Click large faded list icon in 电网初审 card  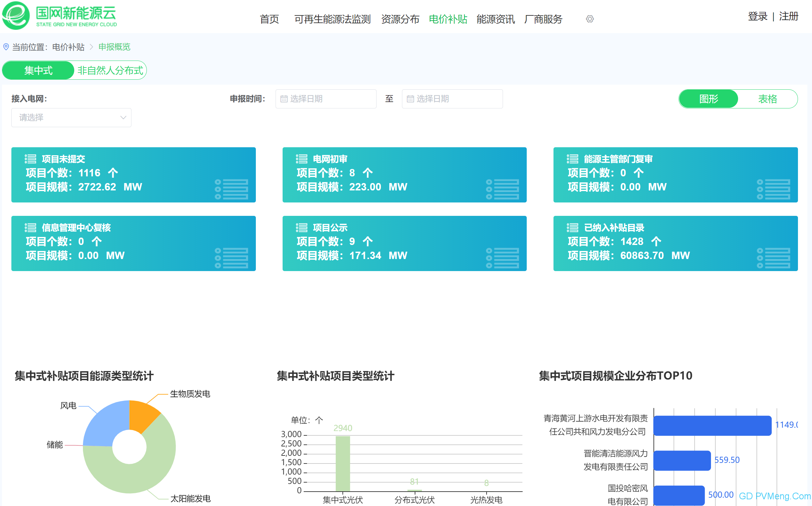pyautogui.click(x=502, y=189)
